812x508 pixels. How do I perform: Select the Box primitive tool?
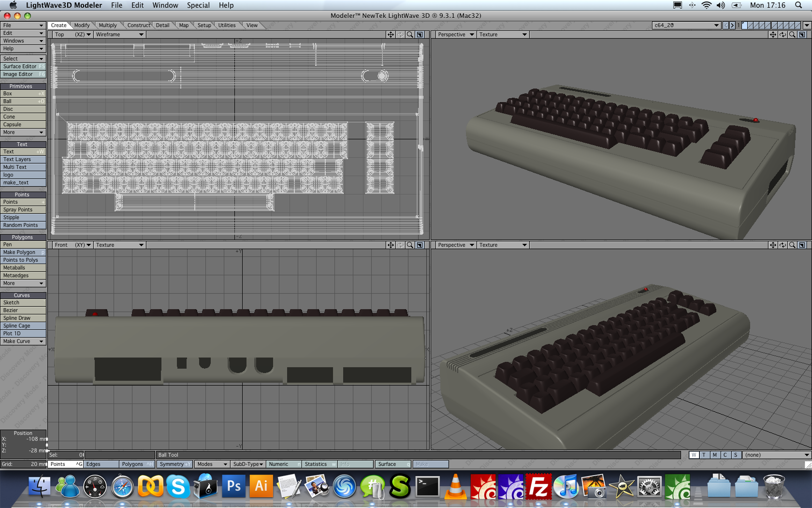(23, 93)
